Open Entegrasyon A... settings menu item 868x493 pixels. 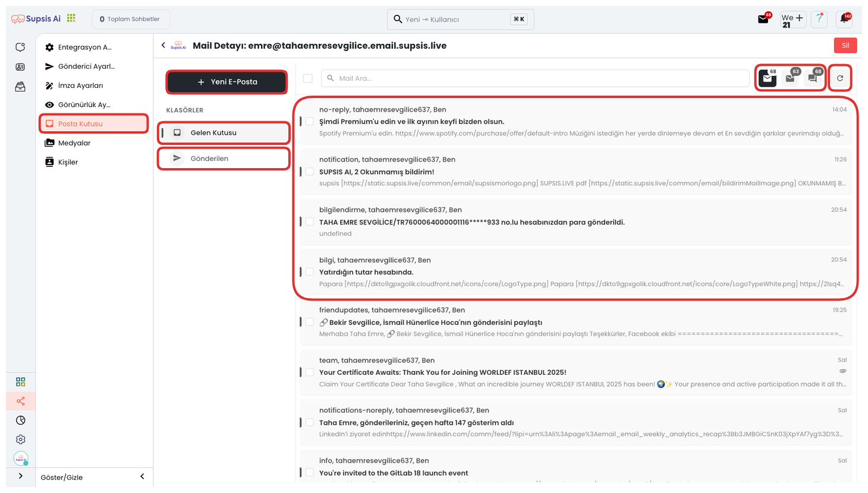pos(94,48)
